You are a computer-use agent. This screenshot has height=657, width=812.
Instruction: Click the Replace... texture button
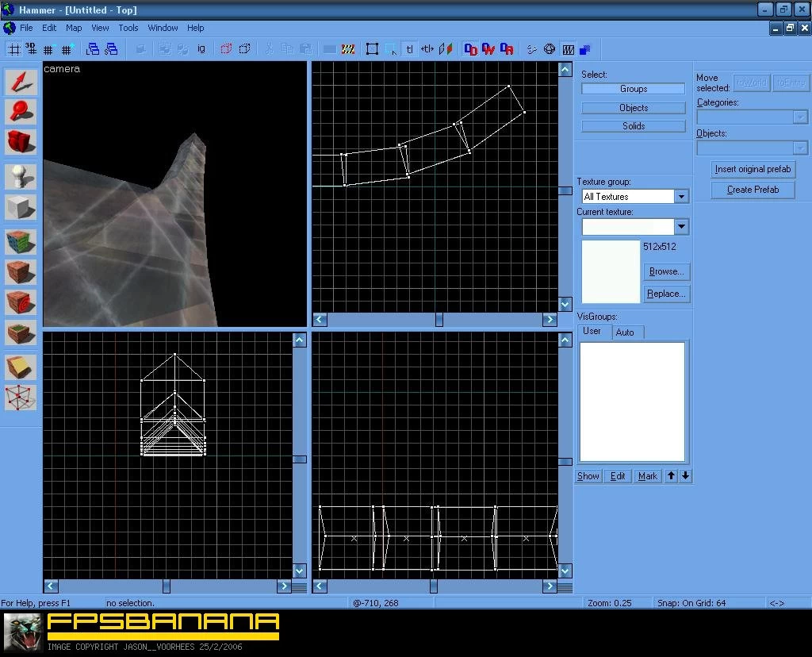pos(666,294)
